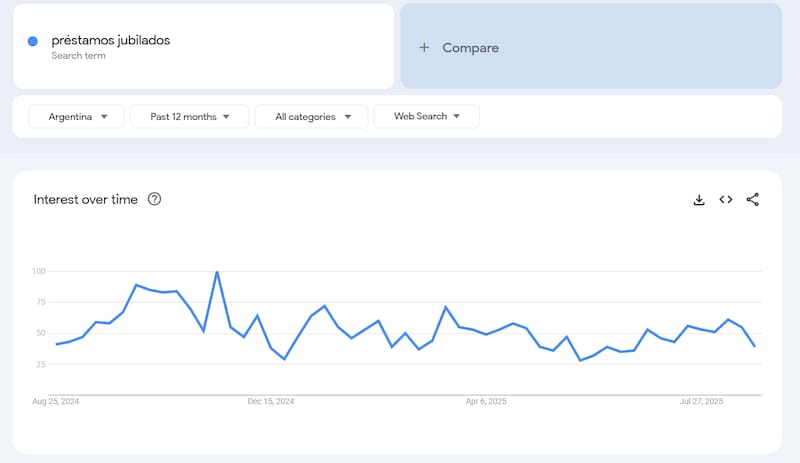This screenshot has width=800, height=463.
Task: Expand the Argentina region dropdown
Action: click(x=77, y=117)
